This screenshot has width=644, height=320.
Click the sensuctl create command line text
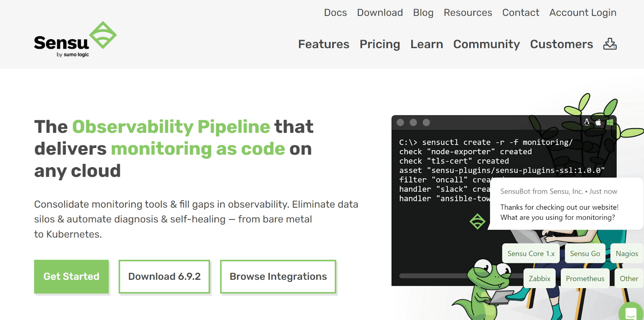[x=486, y=142]
